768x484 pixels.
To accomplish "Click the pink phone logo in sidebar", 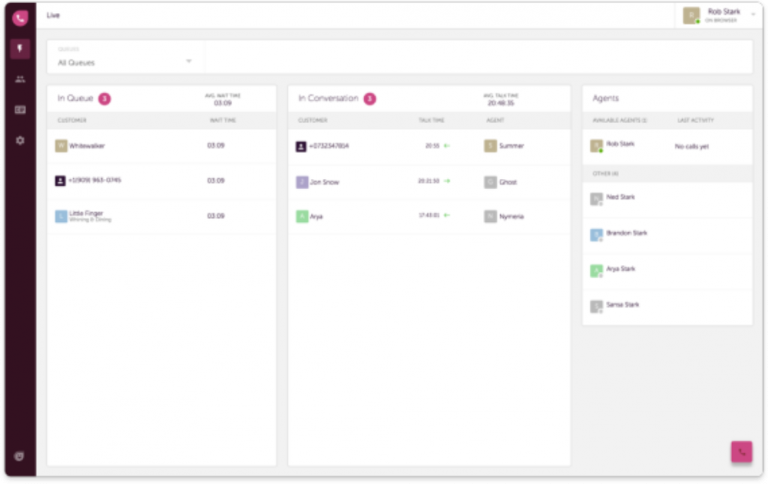I will tap(20, 17).
